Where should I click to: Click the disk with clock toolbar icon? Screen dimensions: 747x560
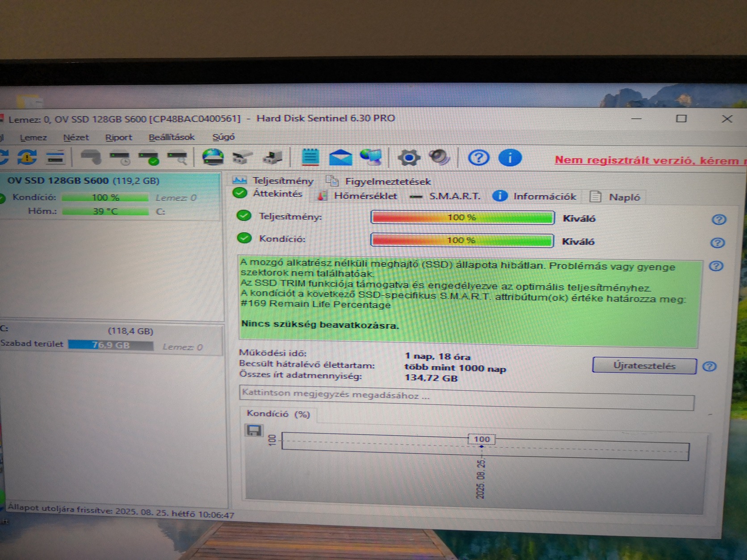tap(120, 158)
